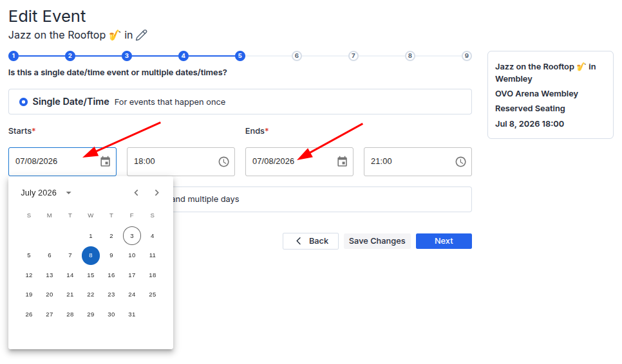Viewport: 622px width, 364px height.
Task: Pick July 2 in the calendar
Action: tap(111, 236)
